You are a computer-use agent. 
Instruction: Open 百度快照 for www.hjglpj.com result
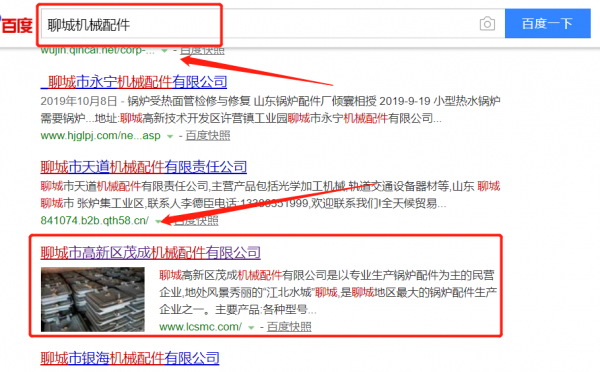click(x=208, y=135)
